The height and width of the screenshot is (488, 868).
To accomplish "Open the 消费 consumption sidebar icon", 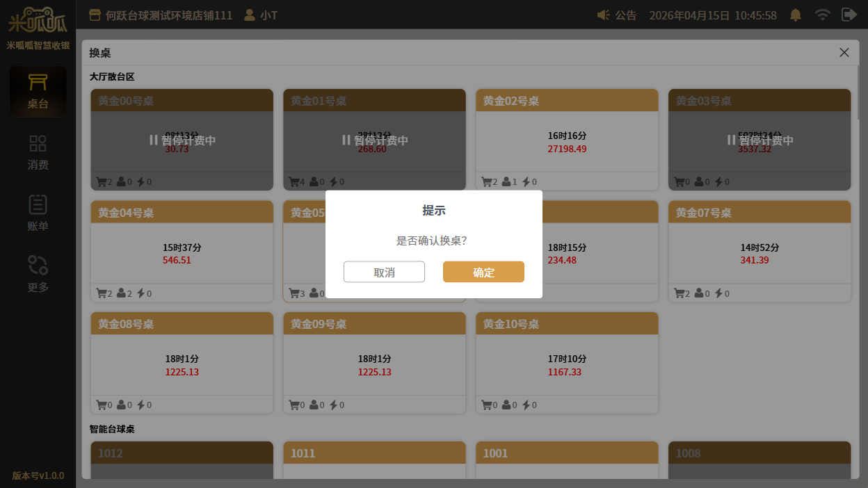I will [38, 152].
